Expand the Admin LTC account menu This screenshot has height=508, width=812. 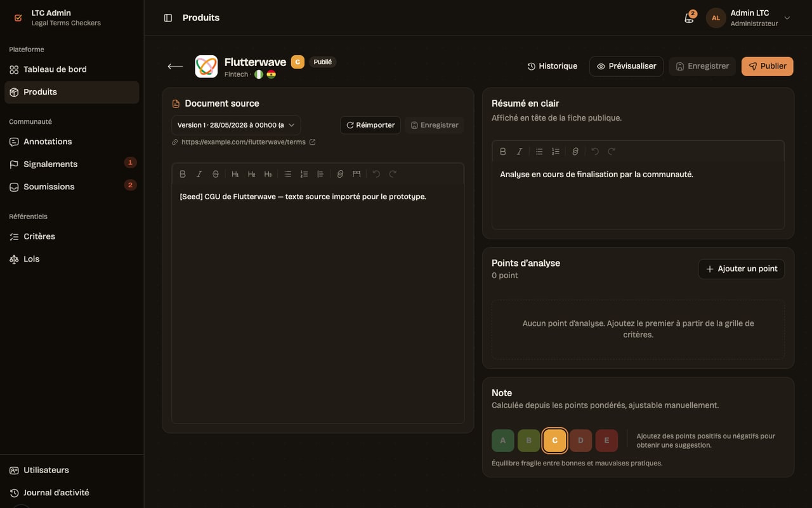point(749,18)
